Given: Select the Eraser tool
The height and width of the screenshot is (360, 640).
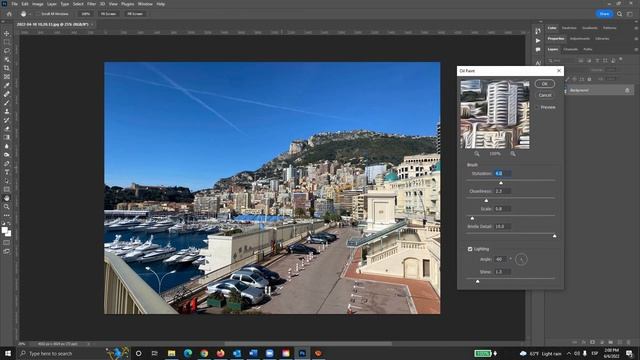Looking at the screenshot, I should (x=7, y=129).
